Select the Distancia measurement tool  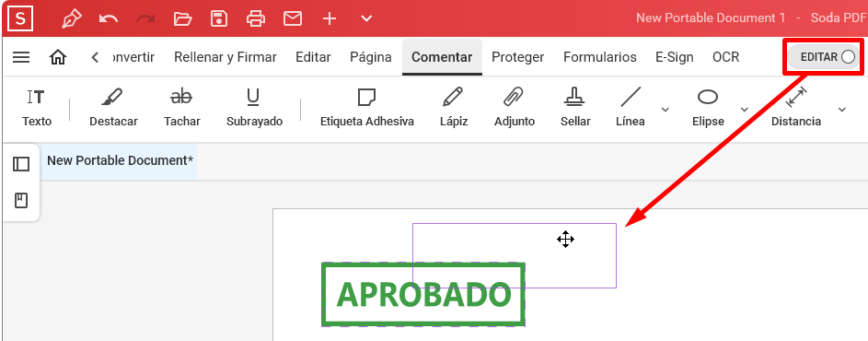[x=796, y=108]
